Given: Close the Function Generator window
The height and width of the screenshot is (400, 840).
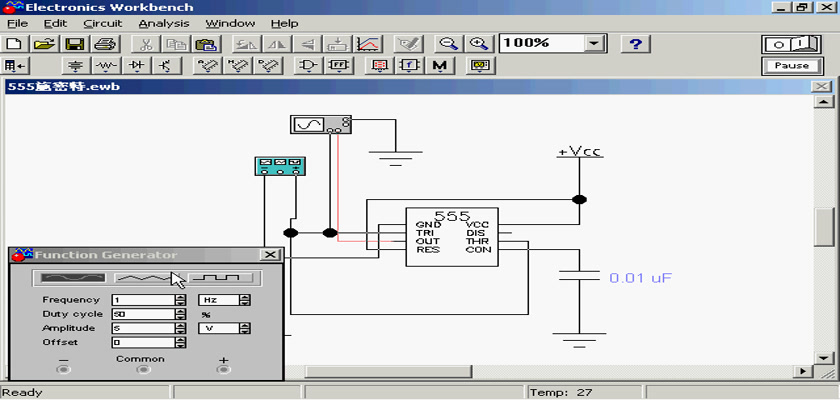Looking at the screenshot, I should [x=271, y=255].
